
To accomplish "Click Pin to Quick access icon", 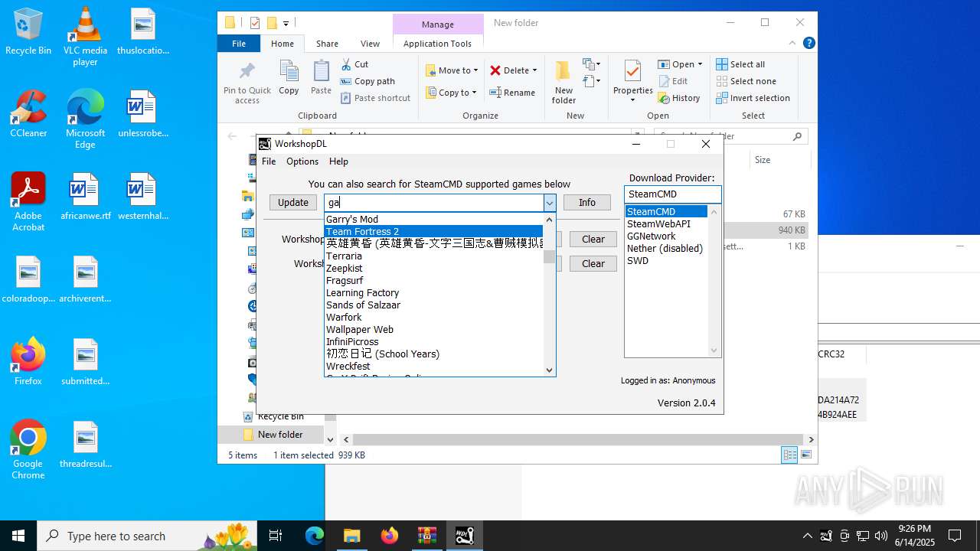I will pos(247,83).
